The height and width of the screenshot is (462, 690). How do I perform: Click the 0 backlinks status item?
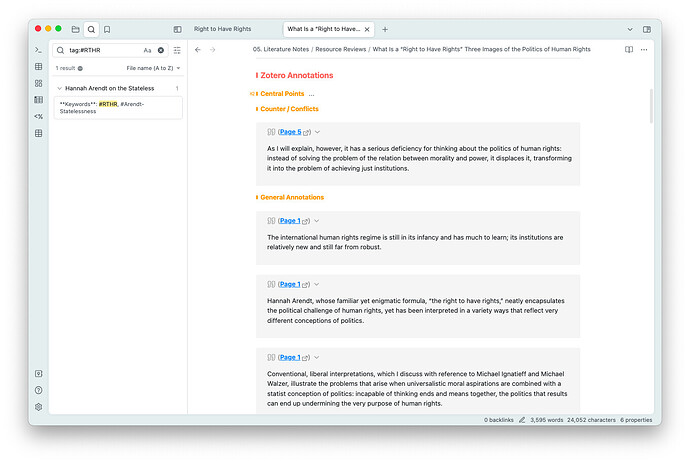click(499, 420)
